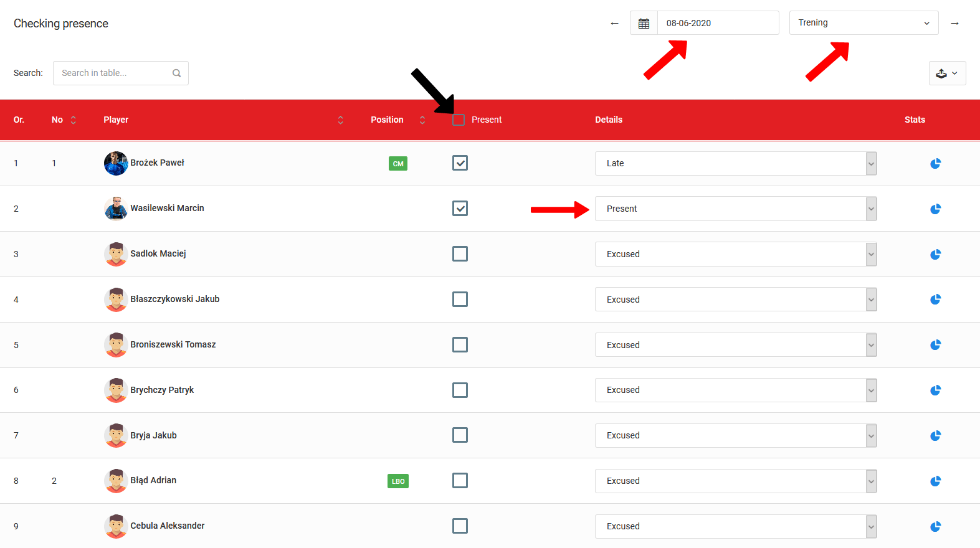980x548 pixels.
Task: Click Brychczy Patryk player name
Action: tap(162, 390)
